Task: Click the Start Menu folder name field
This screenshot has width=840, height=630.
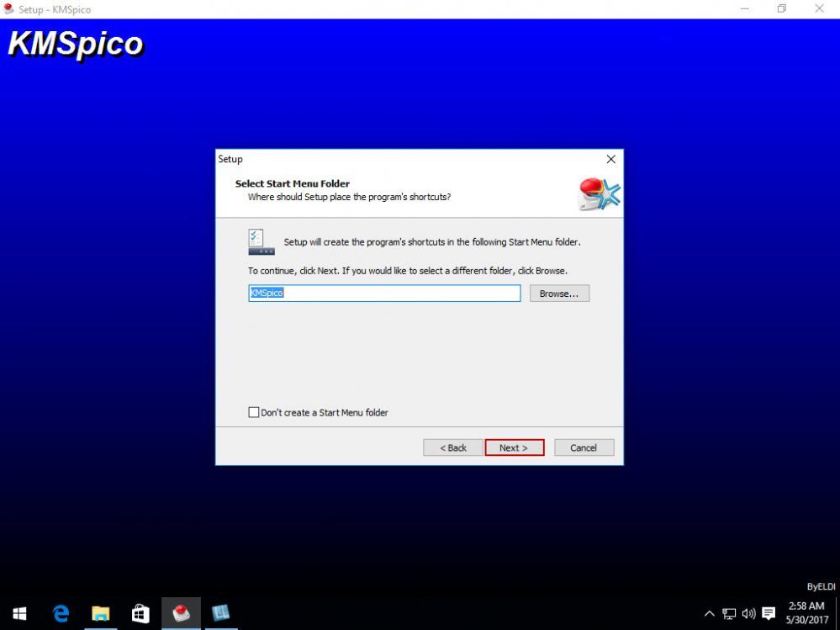Action: (x=384, y=293)
